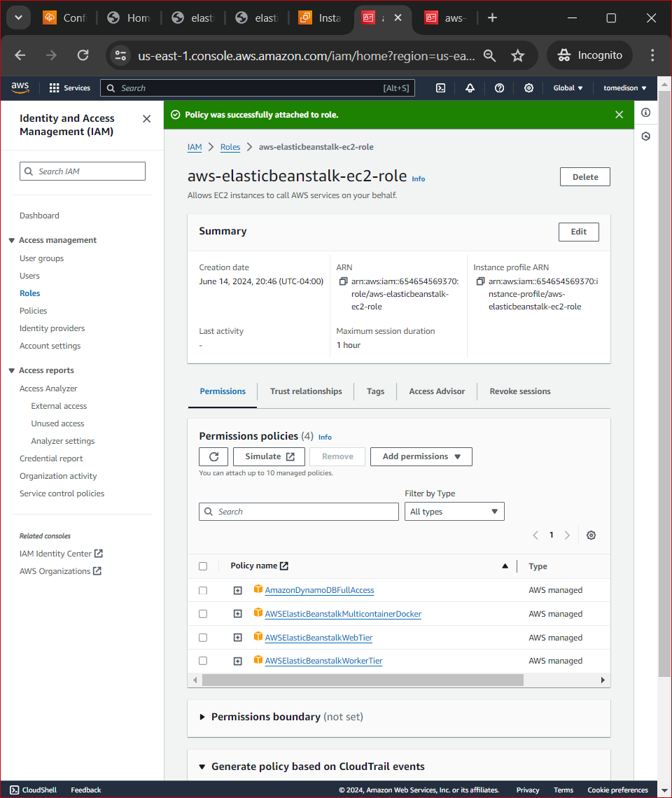This screenshot has width=672, height=798.
Task: Copy the role ARN
Action: click(x=344, y=281)
